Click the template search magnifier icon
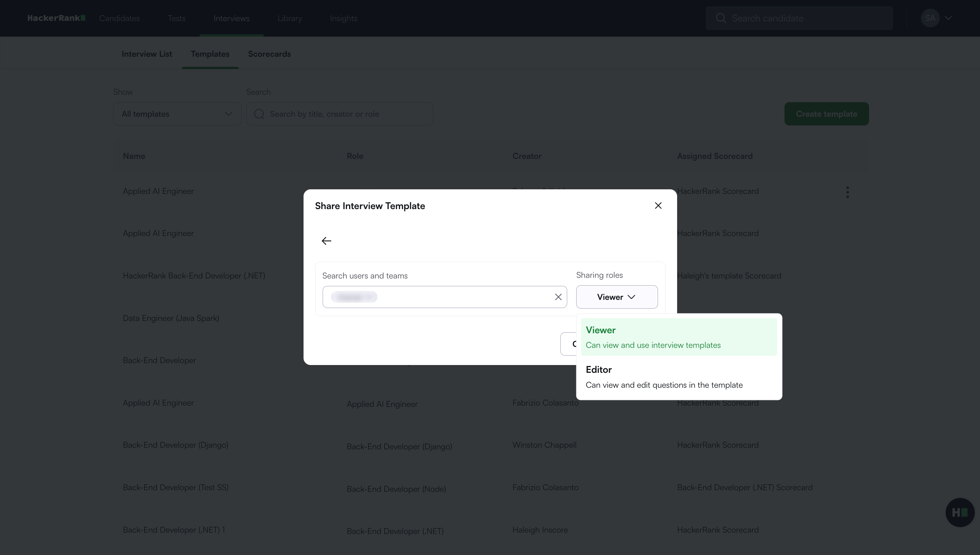This screenshot has width=980, height=555. click(259, 114)
